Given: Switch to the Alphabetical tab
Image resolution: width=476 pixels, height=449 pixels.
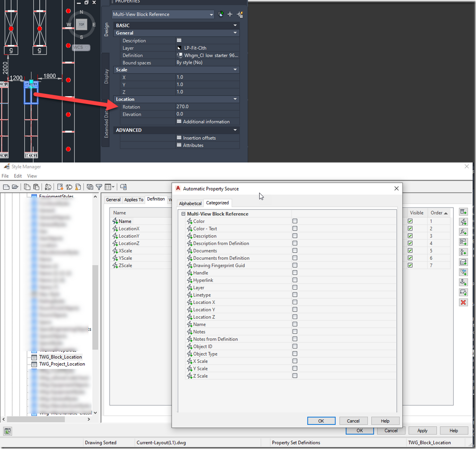Looking at the screenshot, I should coord(190,203).
